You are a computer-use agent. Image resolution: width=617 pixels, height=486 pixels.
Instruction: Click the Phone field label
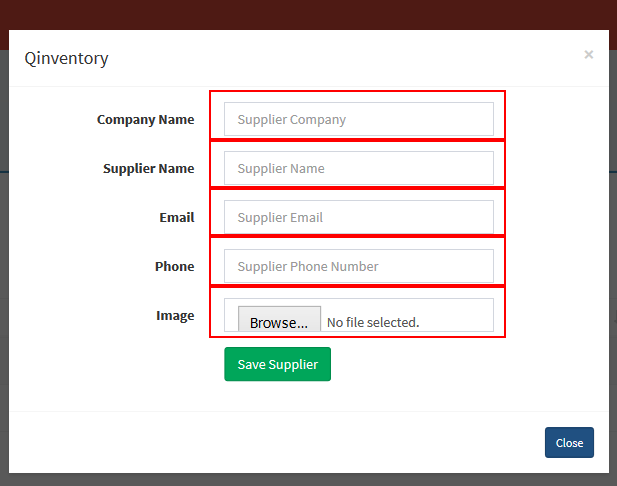point(174,266)
